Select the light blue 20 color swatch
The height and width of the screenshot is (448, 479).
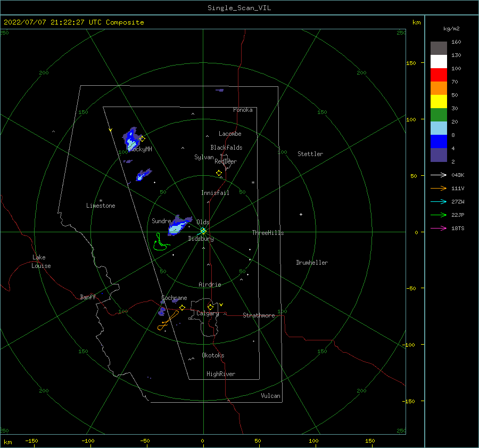[x=439, y=128]
